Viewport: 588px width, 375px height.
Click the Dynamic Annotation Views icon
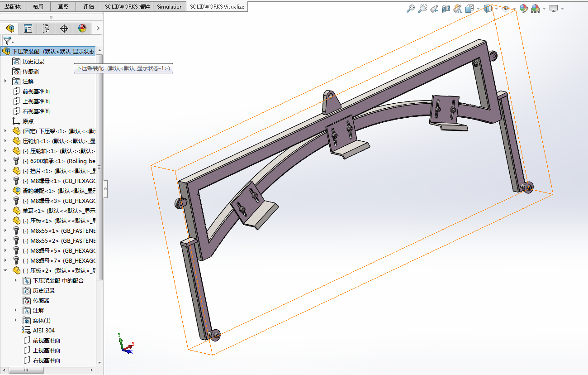[x=457, y=8]
